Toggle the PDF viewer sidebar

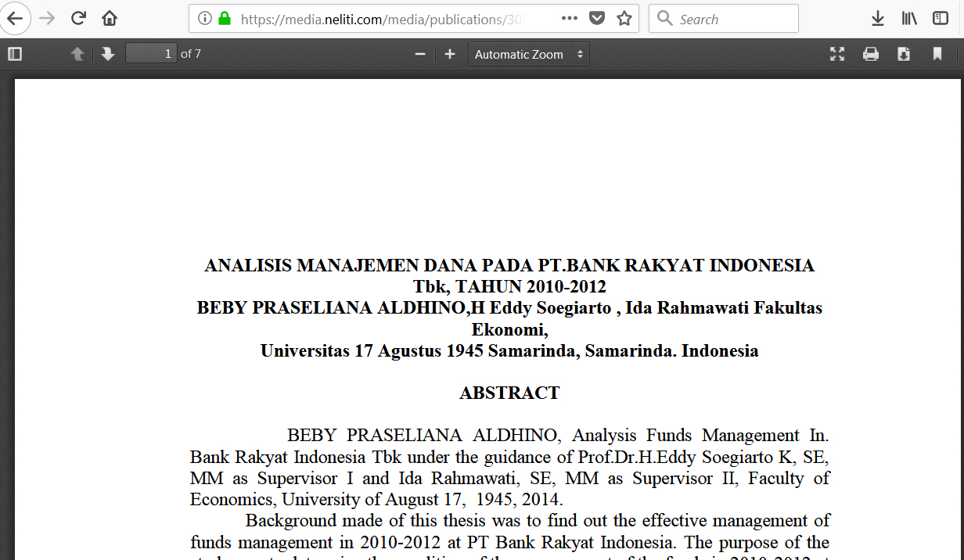[x=15, y=54]
